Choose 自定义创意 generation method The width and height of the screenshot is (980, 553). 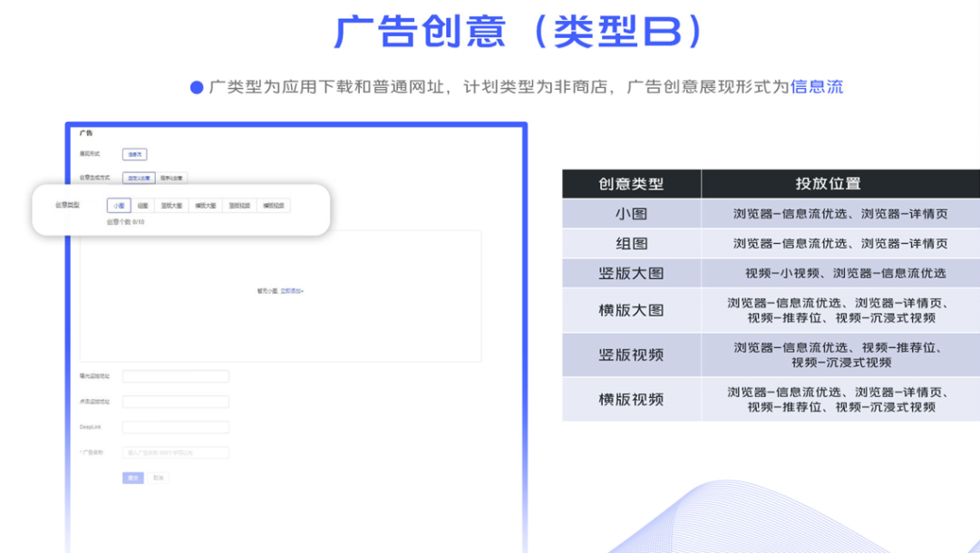pyautogui.click(x=139, y=179)
